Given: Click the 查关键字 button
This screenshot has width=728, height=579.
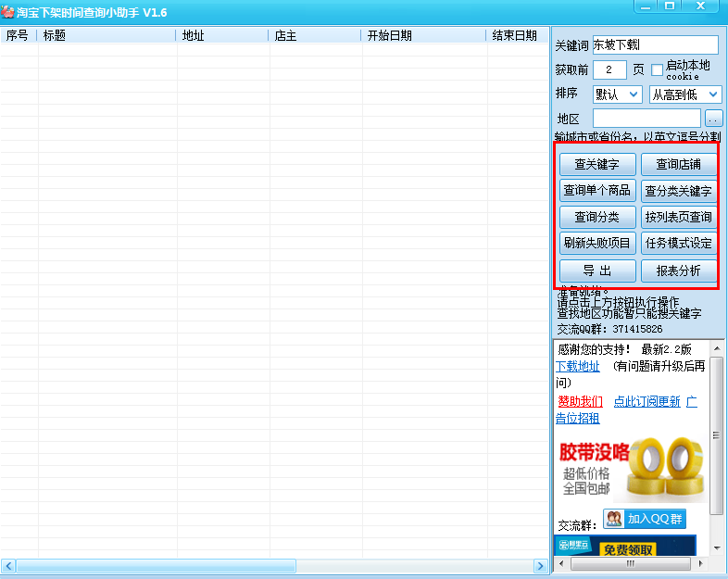Looking at the screenshot, I should pos(597,164).
